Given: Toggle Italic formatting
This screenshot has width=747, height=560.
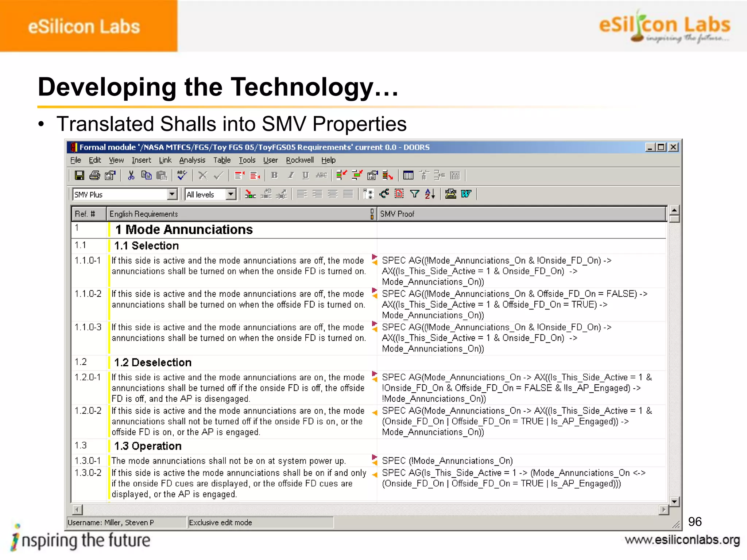Looking at the screenshot, I should [291, 176].
